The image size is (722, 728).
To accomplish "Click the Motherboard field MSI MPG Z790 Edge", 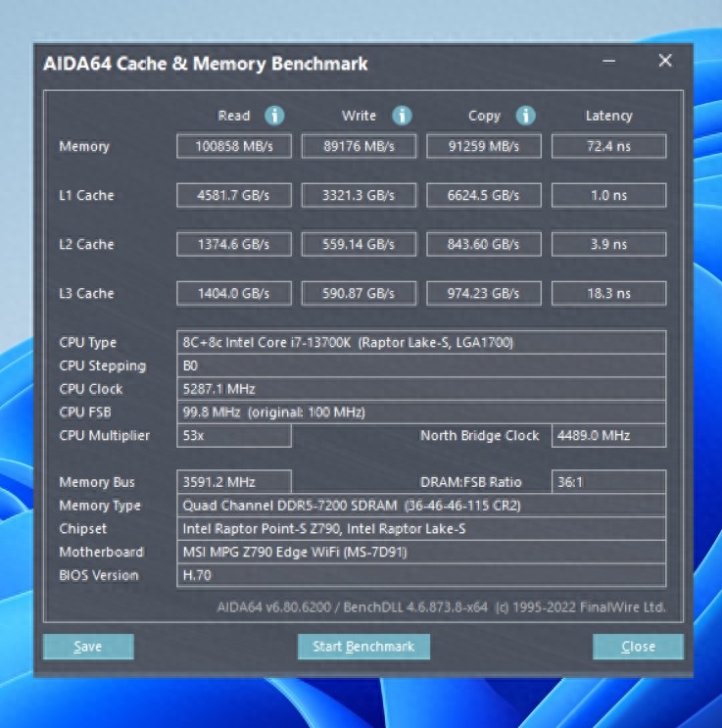I will [x=421, y=552].
